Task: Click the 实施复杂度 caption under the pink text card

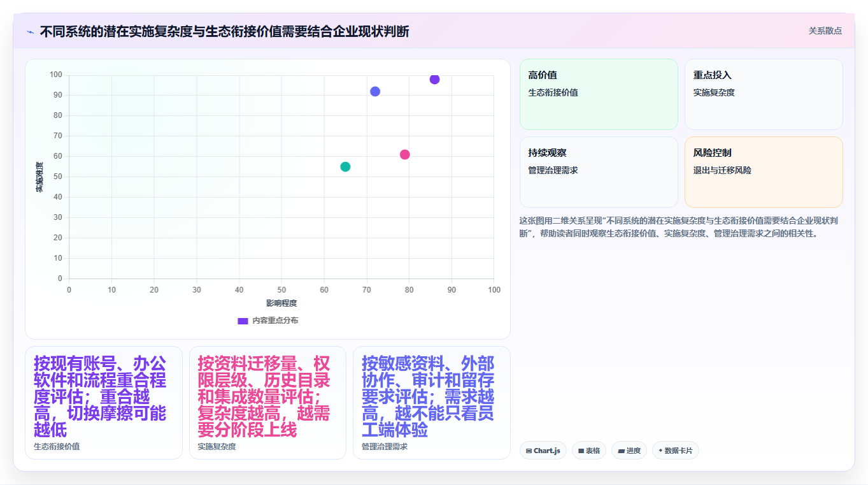Action: pos(217,446)
